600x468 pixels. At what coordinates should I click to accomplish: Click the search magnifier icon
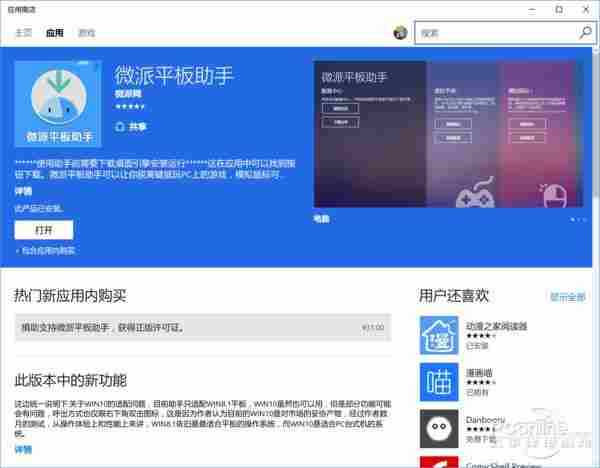point(585,33)
